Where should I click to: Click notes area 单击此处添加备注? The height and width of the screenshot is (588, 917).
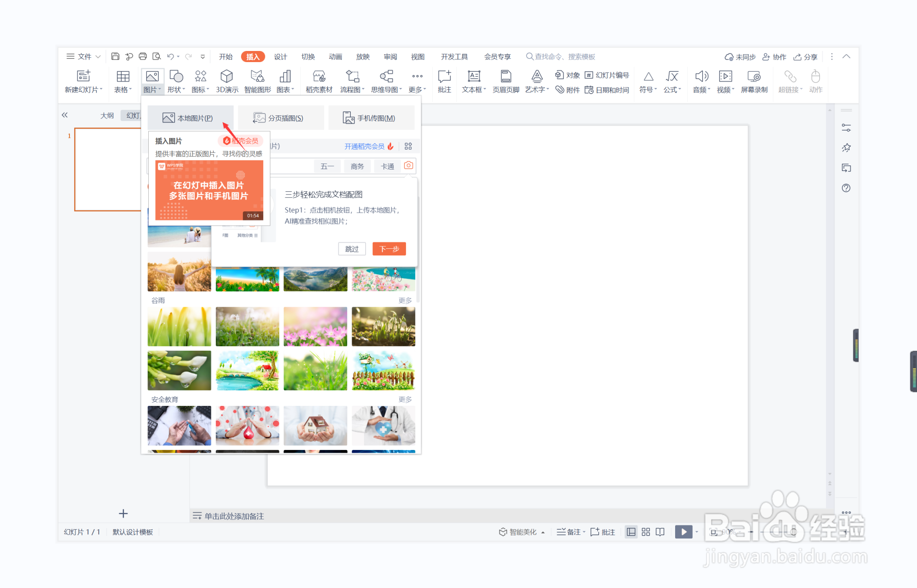click(234, 516)
